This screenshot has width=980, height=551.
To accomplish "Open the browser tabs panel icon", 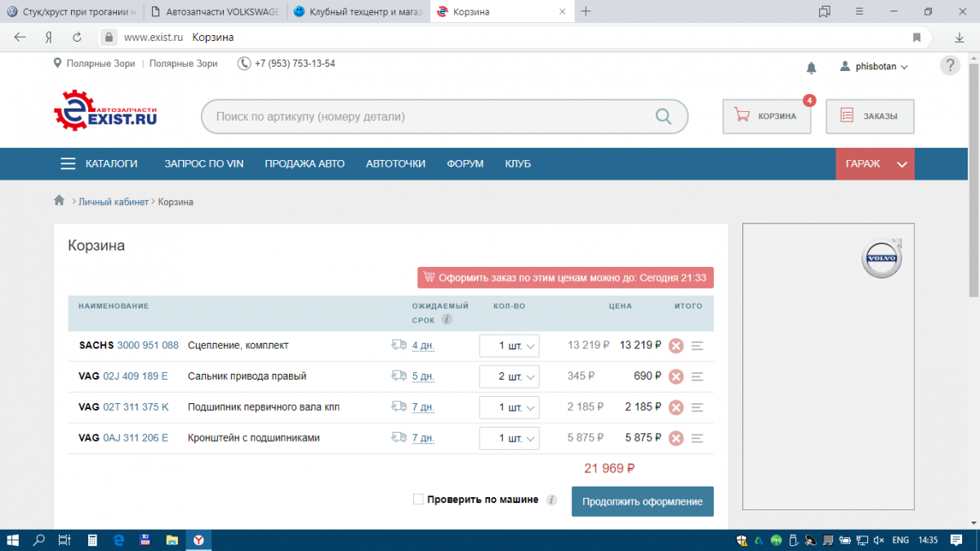I will pyautogui.click(x=825, y=11).
